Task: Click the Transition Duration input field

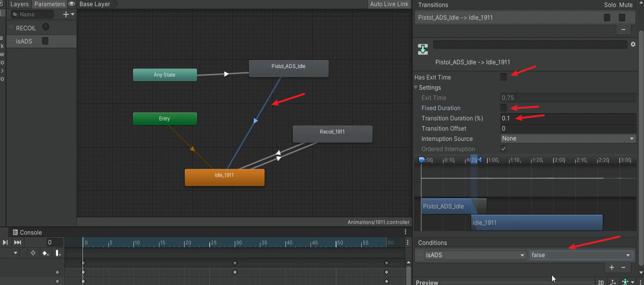Action: tap(567, 118)
